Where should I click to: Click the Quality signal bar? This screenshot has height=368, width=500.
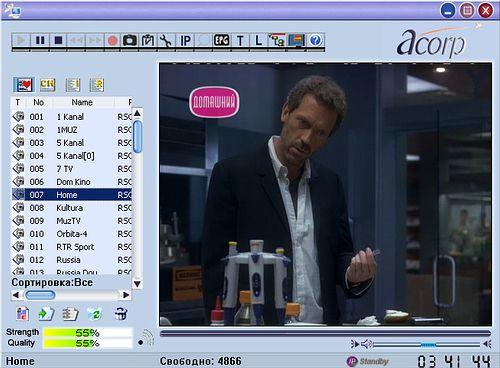click(88, 343)
